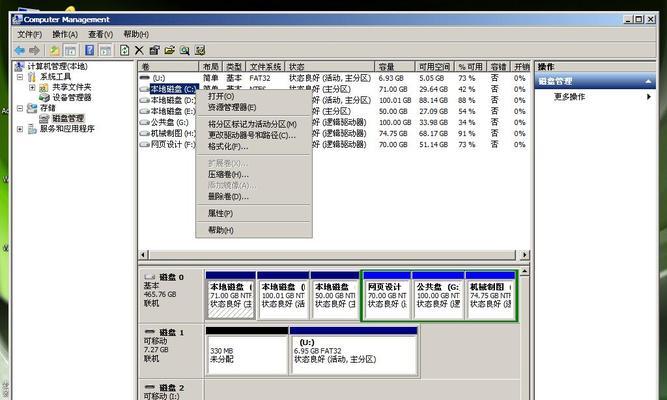The image size is (667, 400).
Task: Toggle the console tree pane icon
Action: click(x=70, y=50)
